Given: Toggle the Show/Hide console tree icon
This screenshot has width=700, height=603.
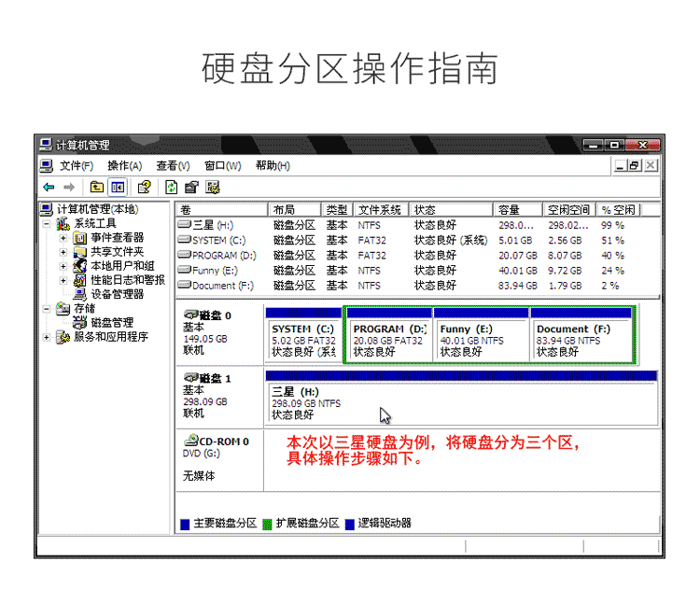Looking at the screenshot, I should [118, 187].
